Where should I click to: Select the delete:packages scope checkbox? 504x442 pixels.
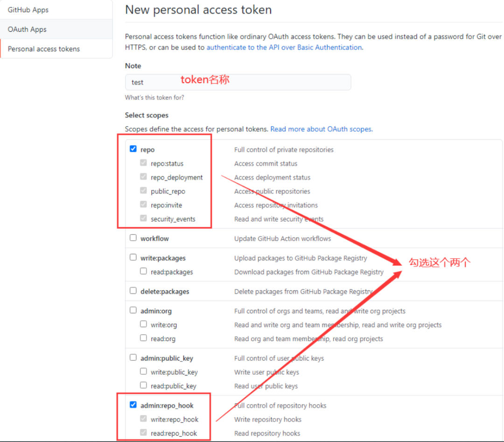[x=133, y=291]
